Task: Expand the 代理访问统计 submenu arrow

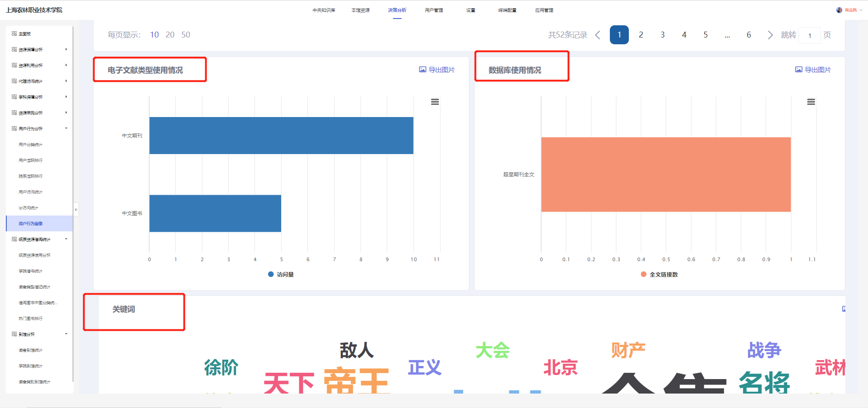Action: (66, 81)
